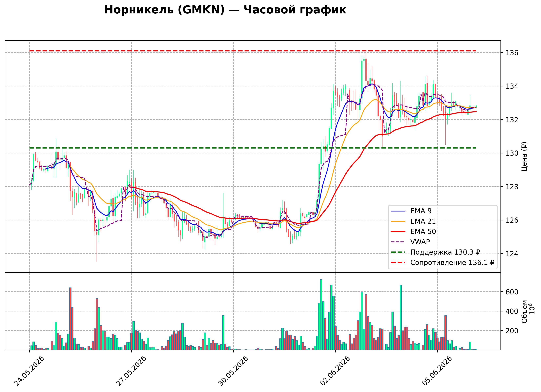This screenshot has width=541, height=392.
Task: Click the green dashed support line
Action: click(x=253, y=148)
